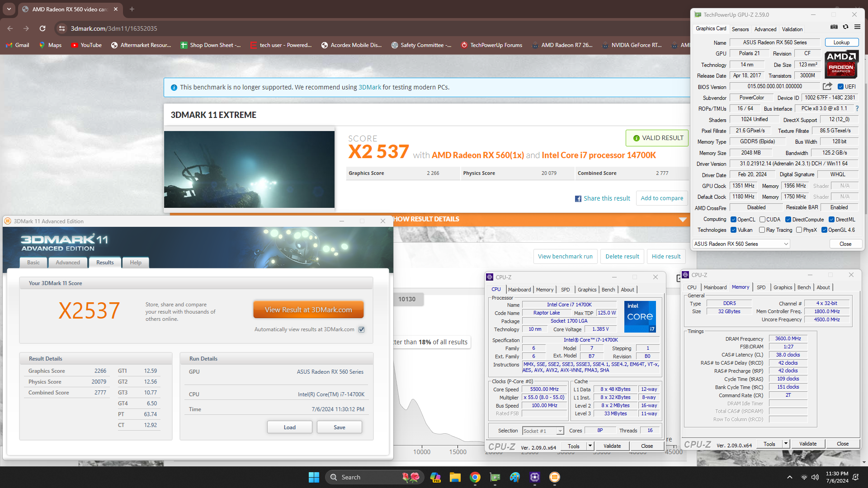
Task: Click the 3DMark link in the notice banner
Action: coord(369,87)
